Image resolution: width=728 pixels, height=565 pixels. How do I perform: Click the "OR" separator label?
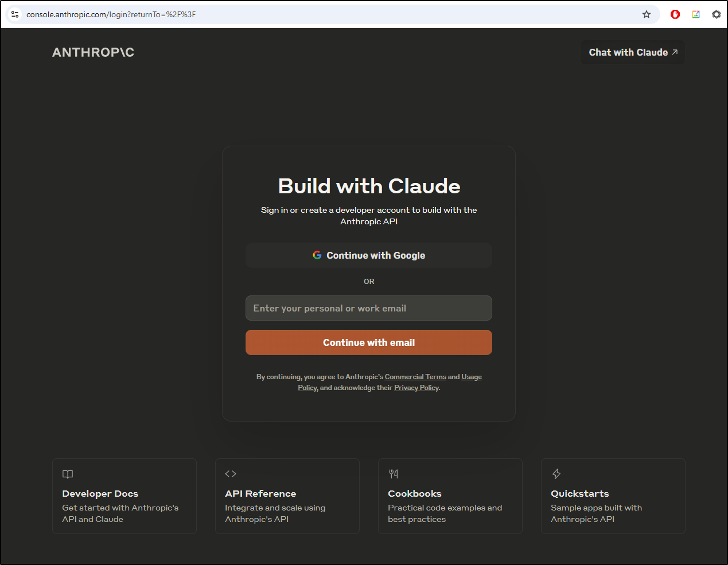(x=369, y=282)
